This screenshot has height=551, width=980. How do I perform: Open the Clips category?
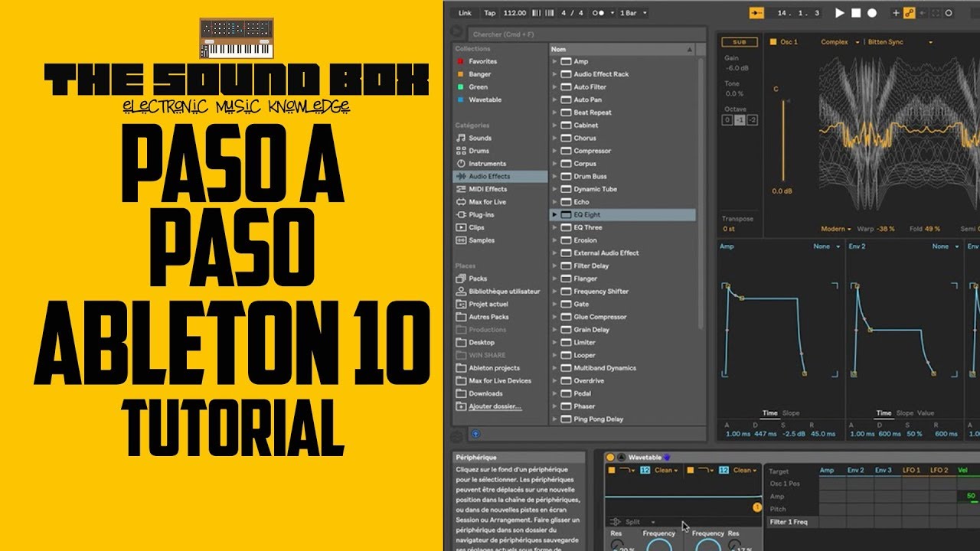click(x=470, y=227)
